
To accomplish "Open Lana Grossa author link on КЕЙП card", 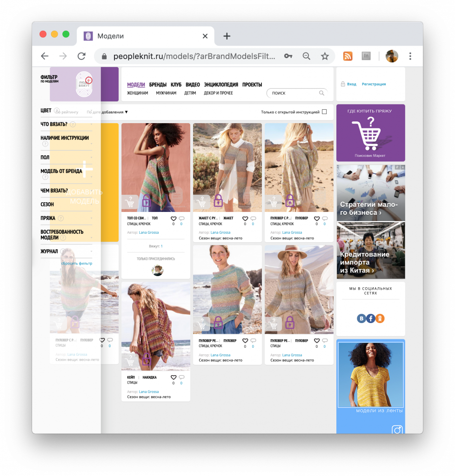I will click(x=149, y=391).
